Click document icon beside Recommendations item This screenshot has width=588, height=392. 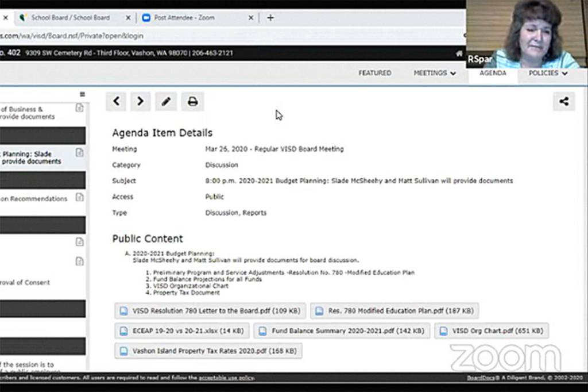coord(80,197)
